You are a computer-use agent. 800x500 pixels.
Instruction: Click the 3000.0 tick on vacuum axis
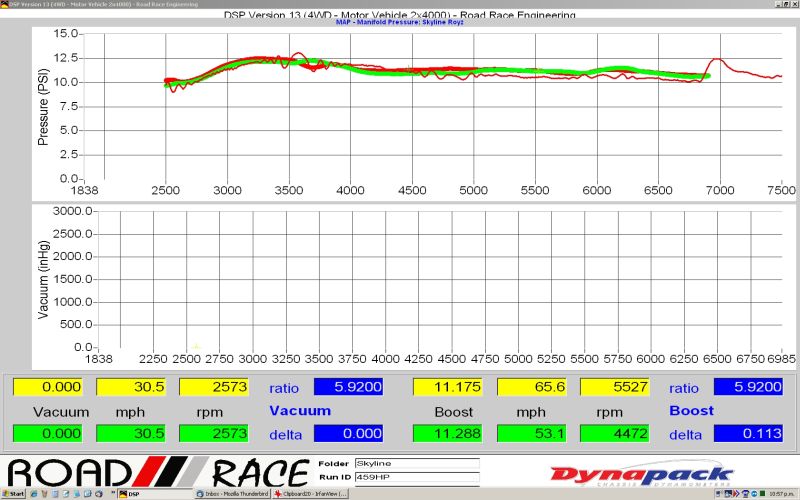point(72,211)
